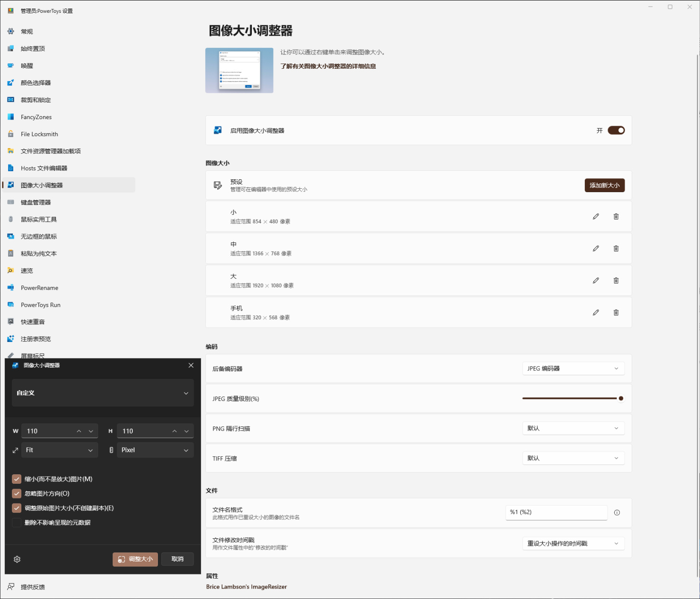Click the PowerRename icon
The width and height of the screenshot is (700, 599).
point(10,287)
